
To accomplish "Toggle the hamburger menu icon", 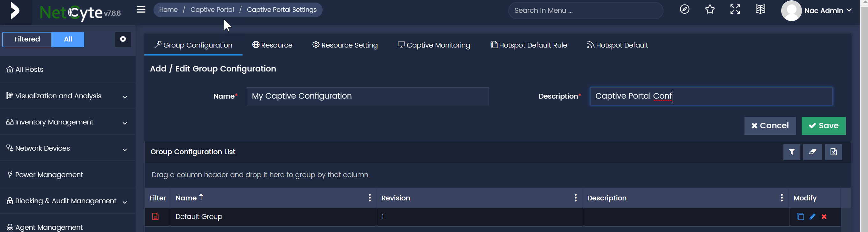I will (x=141, y=10).
